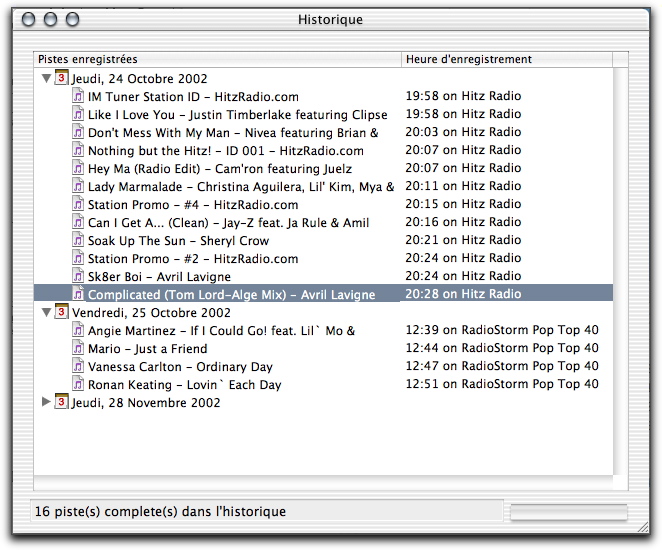Collapse the Jeudi, 24 Octobre 2002 group
This screenshot has width=662, height=550.
pyautogui.click(x=45, y=78)
